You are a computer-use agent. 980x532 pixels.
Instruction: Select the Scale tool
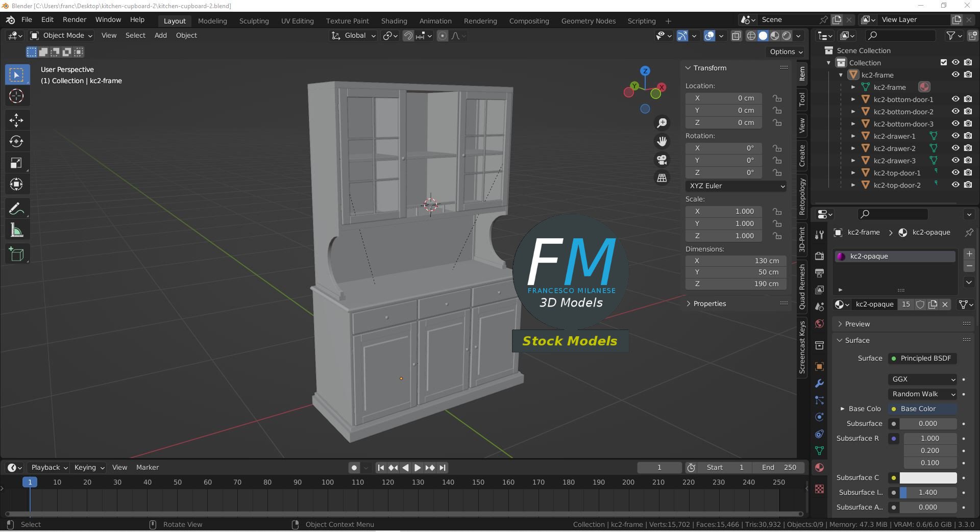(16, 163)
